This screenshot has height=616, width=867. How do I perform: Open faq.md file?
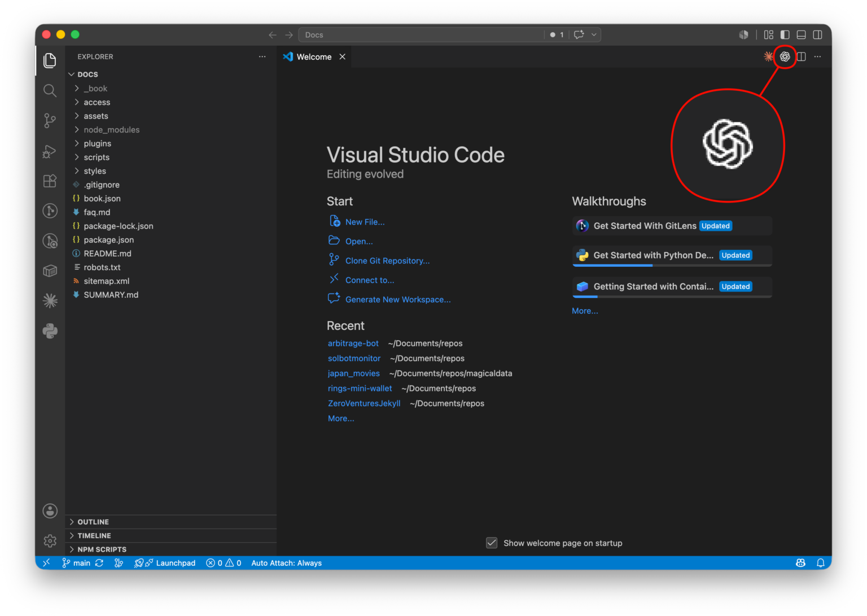(x=170, y=212)
